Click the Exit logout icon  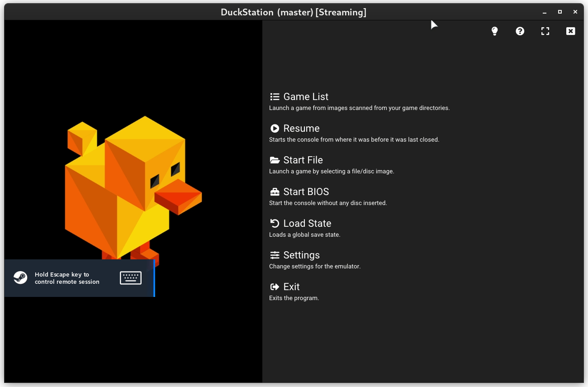coord(275,287)
